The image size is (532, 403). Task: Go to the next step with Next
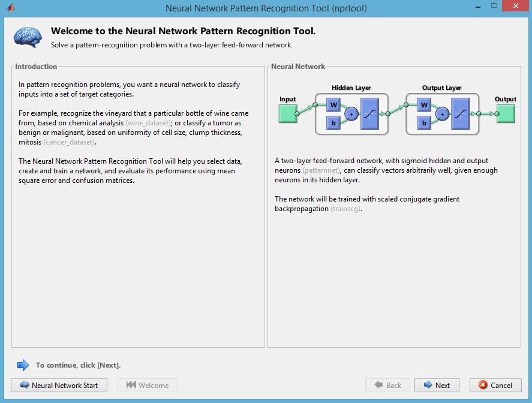[x=437, y=386]
